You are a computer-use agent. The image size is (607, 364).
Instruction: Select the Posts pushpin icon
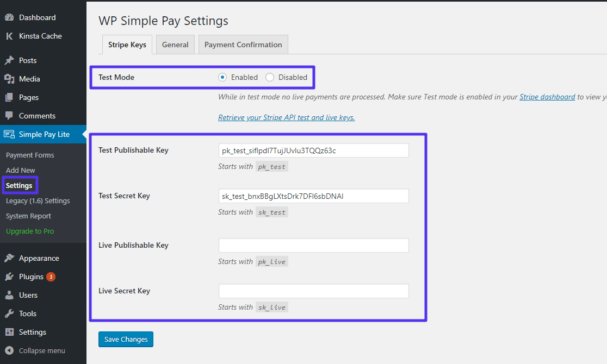coord(10,60)
